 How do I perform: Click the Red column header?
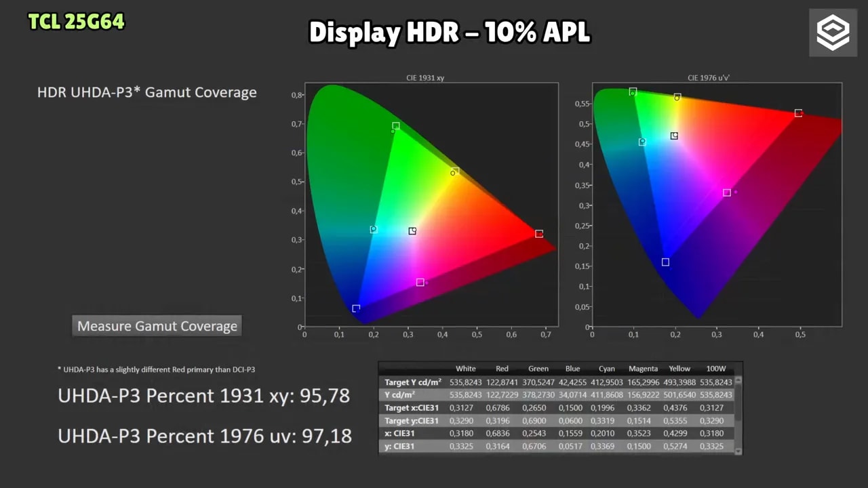coord(502,369)
